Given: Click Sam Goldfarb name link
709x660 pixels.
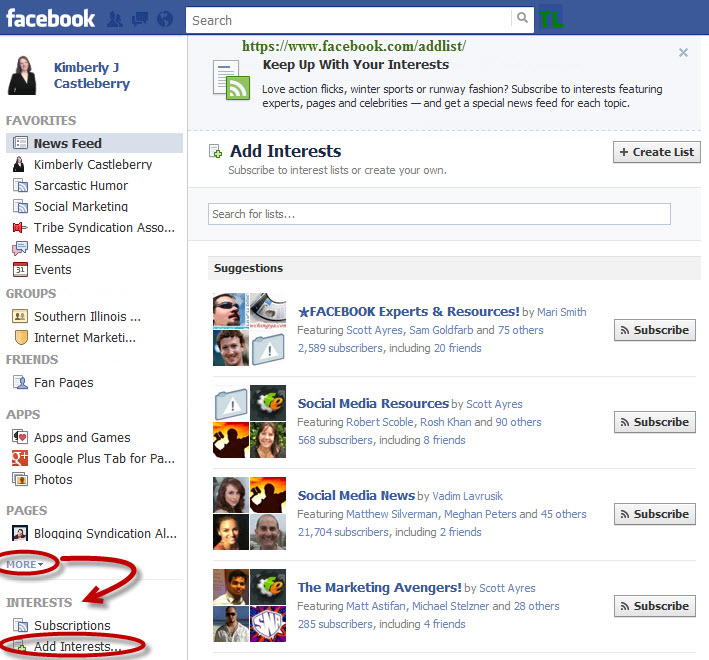Looking at the screenshot, I should coord(441,330).
